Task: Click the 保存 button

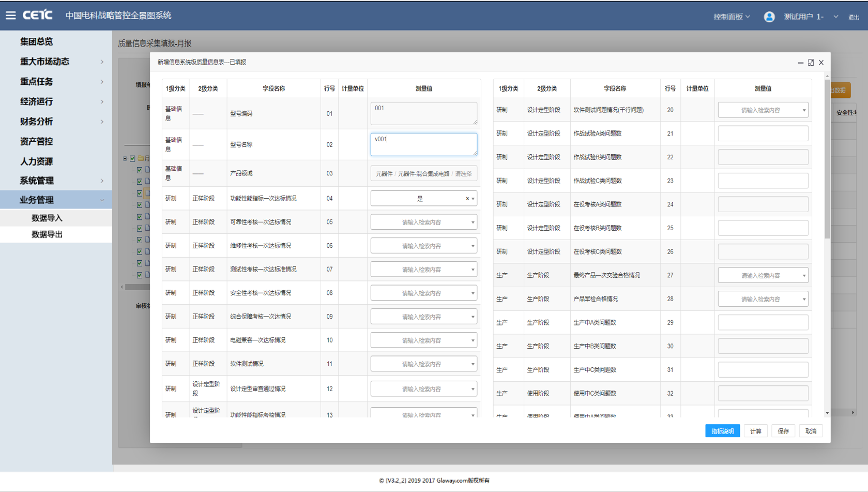Action: (783, 431)
